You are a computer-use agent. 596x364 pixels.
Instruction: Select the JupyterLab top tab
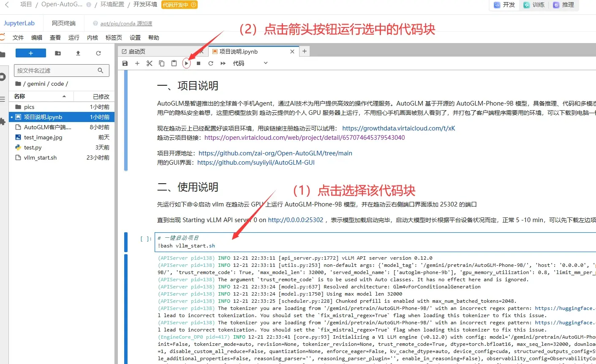pyautogui.click(x=19, y=23)
